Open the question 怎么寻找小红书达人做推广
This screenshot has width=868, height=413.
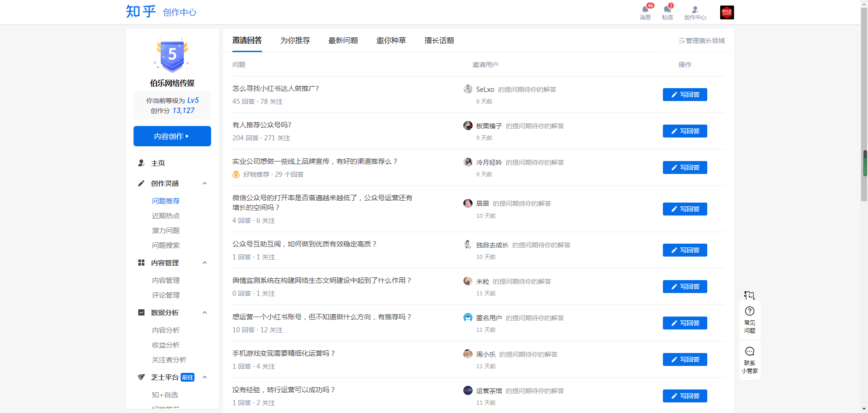(x=276, y=89)
